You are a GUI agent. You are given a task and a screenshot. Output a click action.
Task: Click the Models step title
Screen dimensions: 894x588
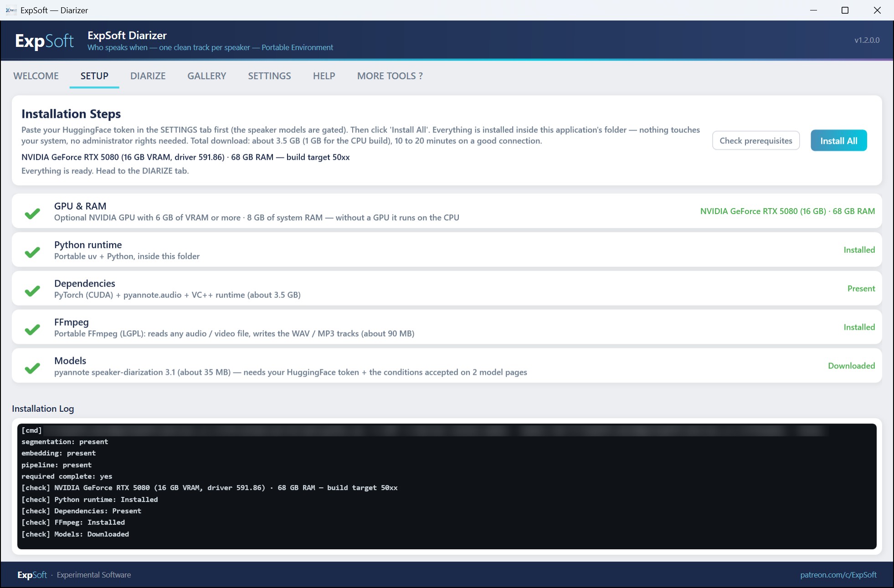pos(70,361)
